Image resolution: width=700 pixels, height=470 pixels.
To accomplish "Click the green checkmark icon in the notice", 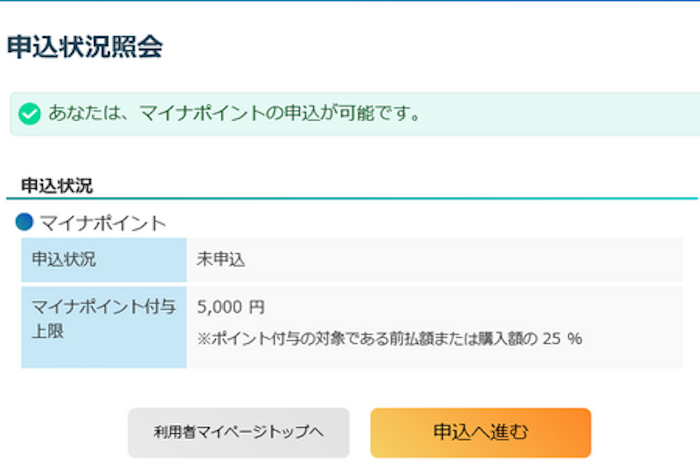I will [x=30, y=114].
